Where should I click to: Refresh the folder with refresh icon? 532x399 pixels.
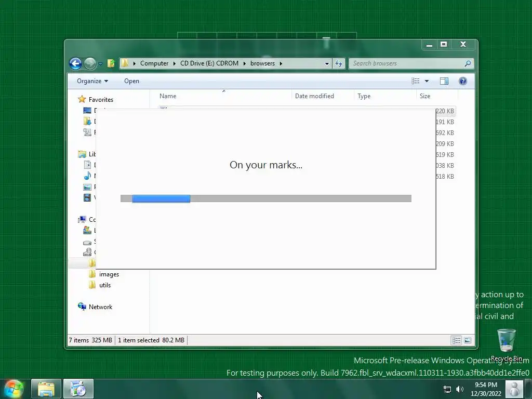pos(339,63)
